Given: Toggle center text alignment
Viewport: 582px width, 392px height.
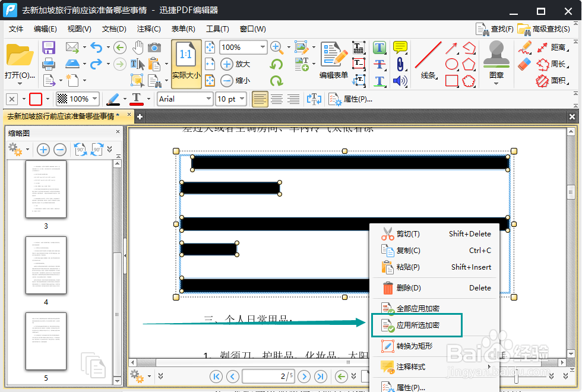Looking at the screenshot, I should (277, 99).
